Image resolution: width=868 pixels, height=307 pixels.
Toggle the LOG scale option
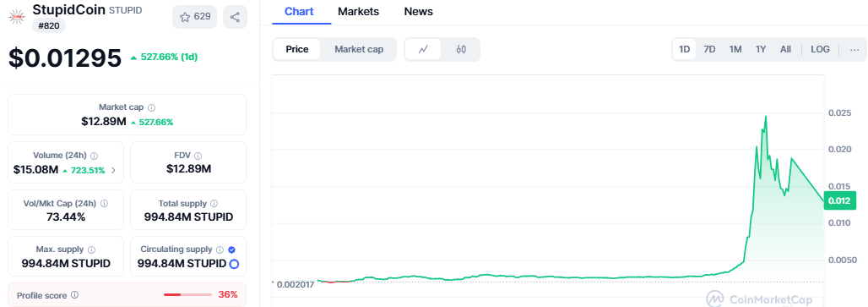pyautogui.click(x=820, y=49)
